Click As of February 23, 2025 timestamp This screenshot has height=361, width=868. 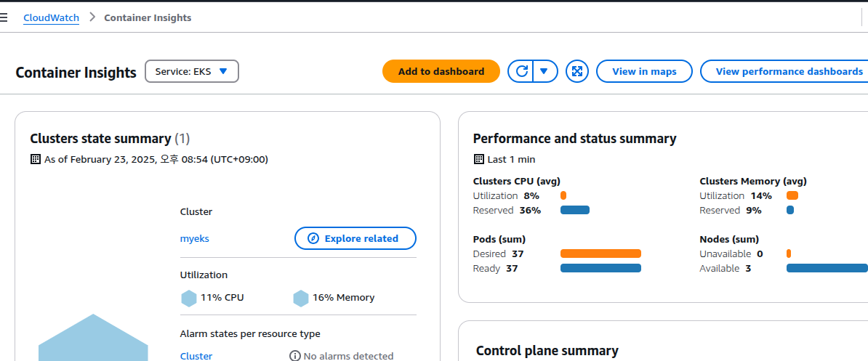(156, 159)
